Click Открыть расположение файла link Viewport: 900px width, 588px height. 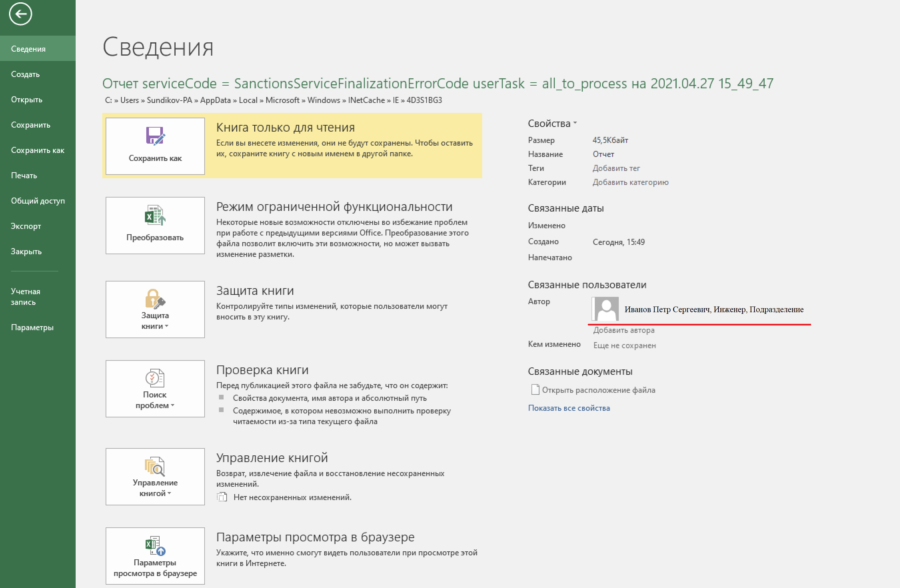(598, 390)
